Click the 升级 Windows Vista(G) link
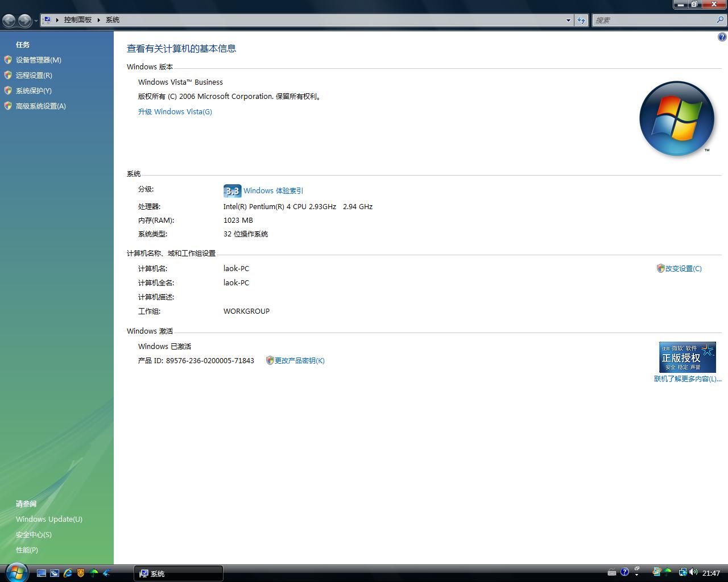This screenshot has height=582, width=728. tap(175, 111)
